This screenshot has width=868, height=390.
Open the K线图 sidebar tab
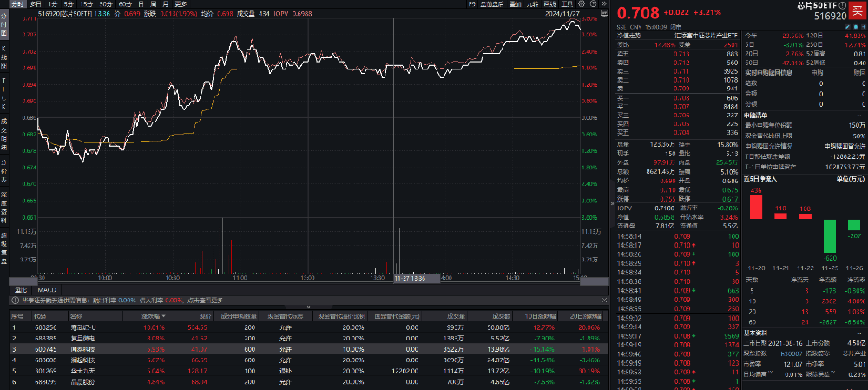tap(3, 57)
